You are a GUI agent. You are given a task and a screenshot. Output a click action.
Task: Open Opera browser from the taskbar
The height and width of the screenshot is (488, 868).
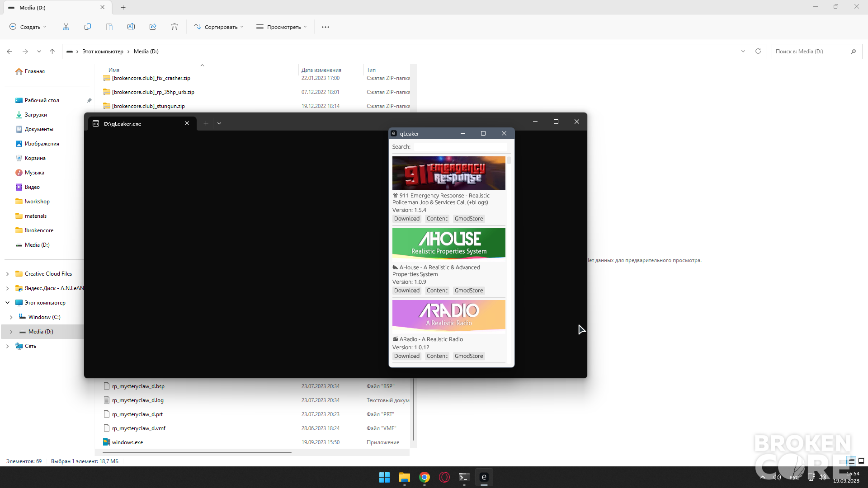[444, 477]
